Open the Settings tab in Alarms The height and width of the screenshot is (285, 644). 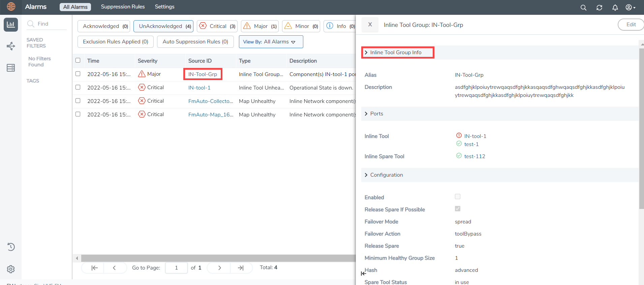164,7
